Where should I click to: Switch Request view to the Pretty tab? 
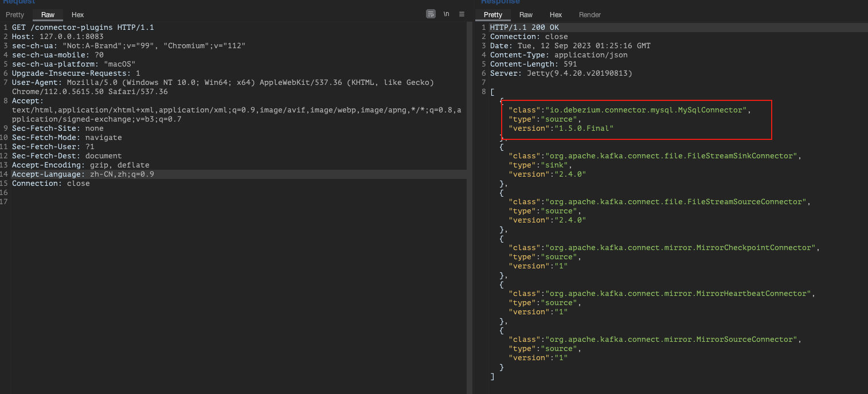[x=15, y=15]
